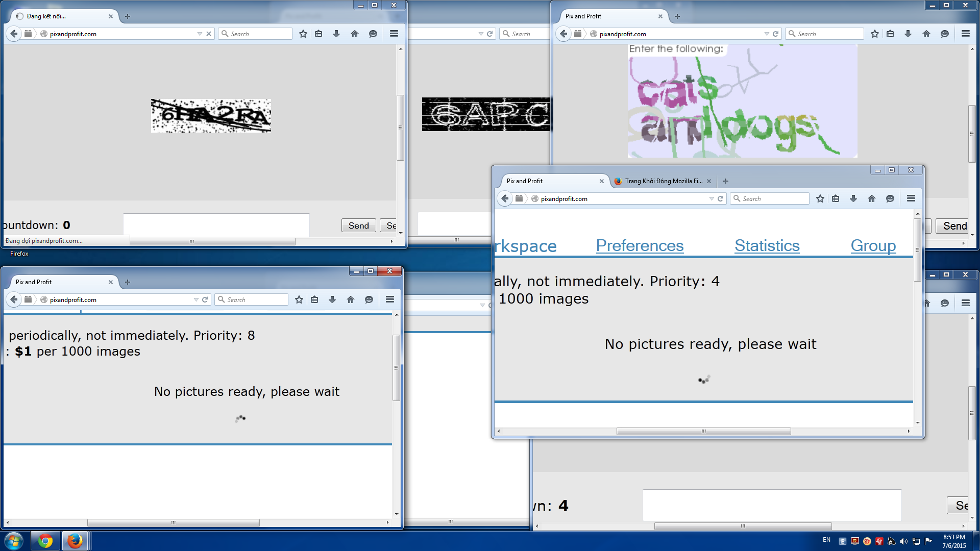Click horizontal scrollbar in Statistics window
The image size is (980, 551).
(703, 432)
